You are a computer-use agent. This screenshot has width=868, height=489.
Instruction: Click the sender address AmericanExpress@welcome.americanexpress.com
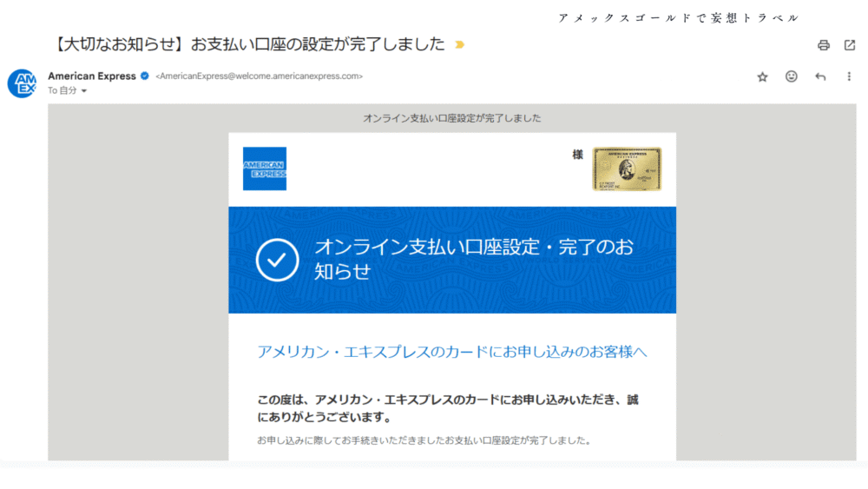[x=259, y=76]
